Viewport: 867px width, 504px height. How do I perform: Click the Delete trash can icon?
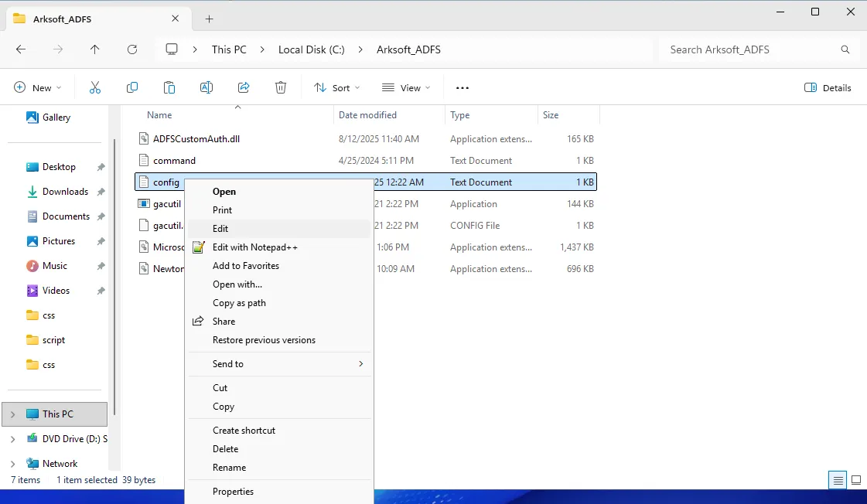(x=281, y=88)
